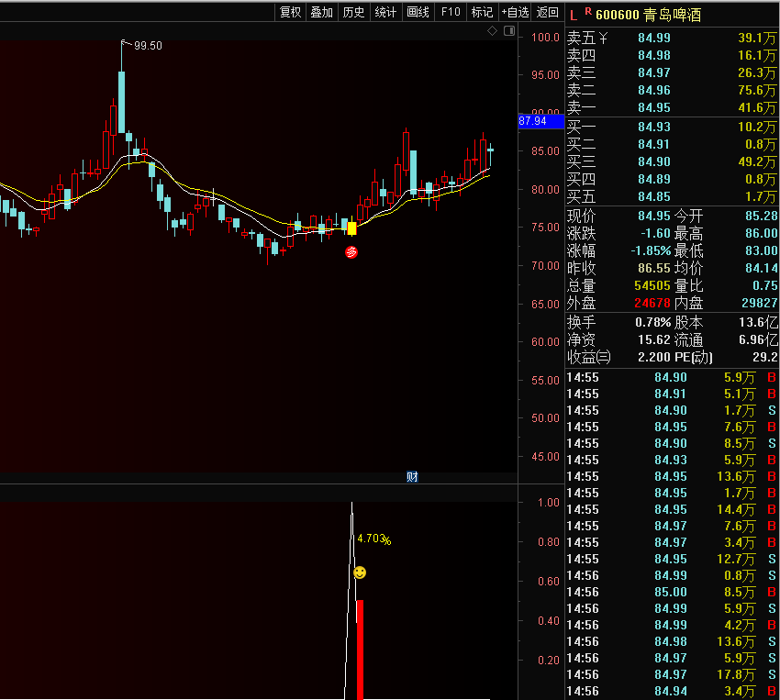
Task: Open F10 company info
Action: 451,12
